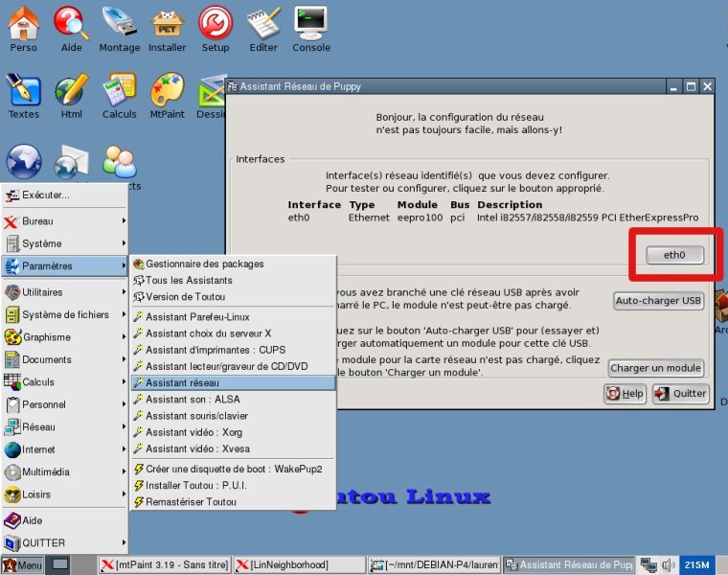Click the Menu start button

coord(23,565)
